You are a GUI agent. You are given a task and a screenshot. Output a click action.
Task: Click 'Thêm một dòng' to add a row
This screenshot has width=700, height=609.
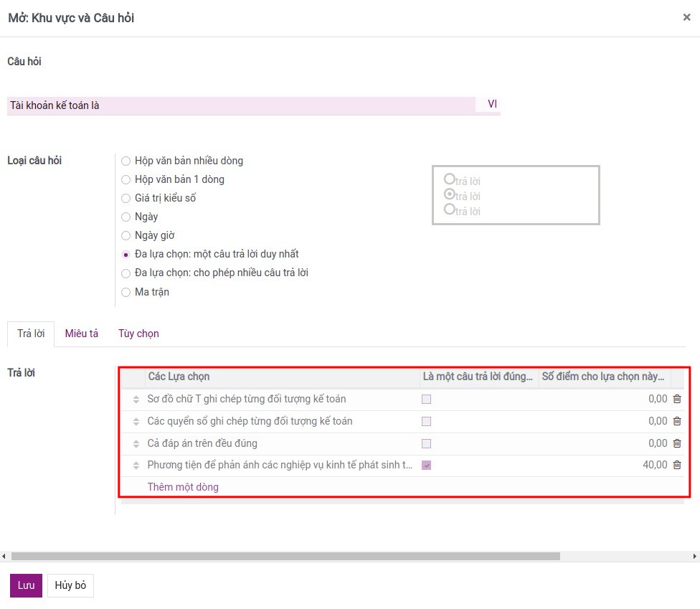(x=183, y=487)
